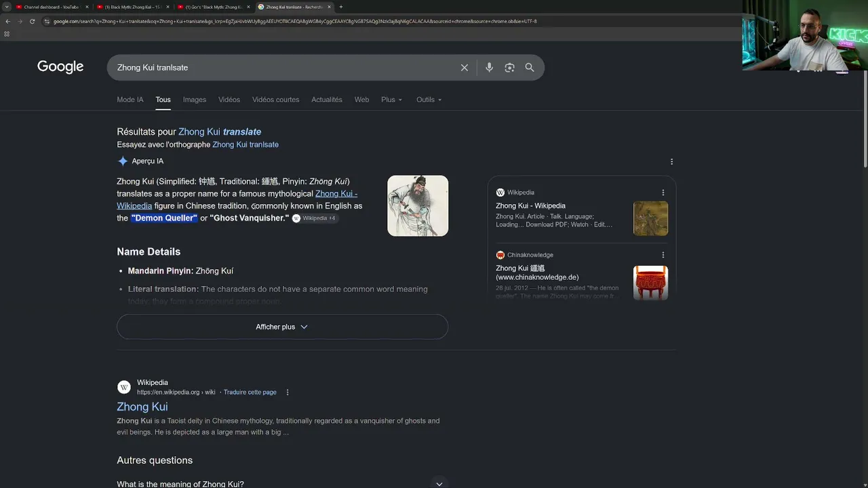The height and width of the screenshot is (488, 868).
Task: Switch to first Black Myth: Zhong Kui tab
Action: [132, 7]
